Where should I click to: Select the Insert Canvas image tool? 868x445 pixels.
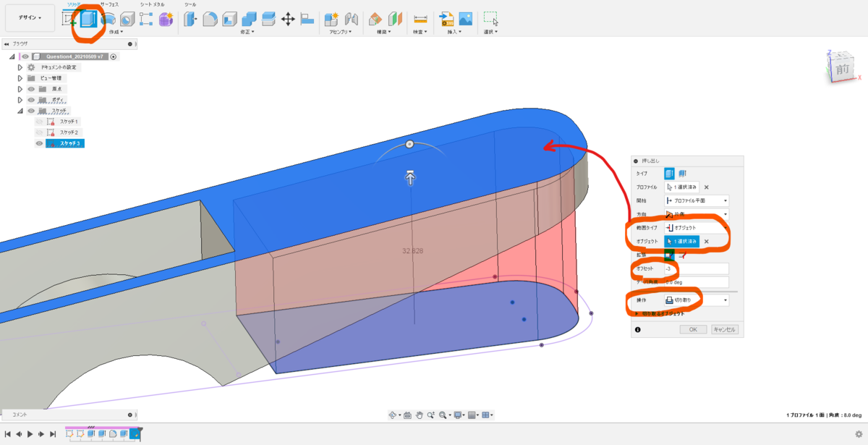[466, 20]
